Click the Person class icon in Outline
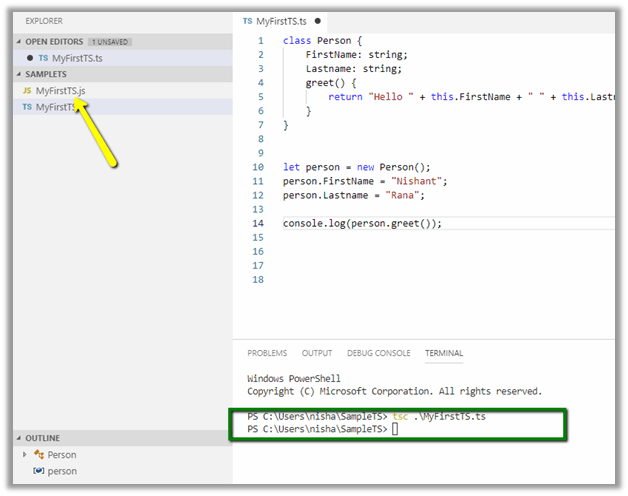This screenshot has width=628, height=496. (x=39, y=455)
